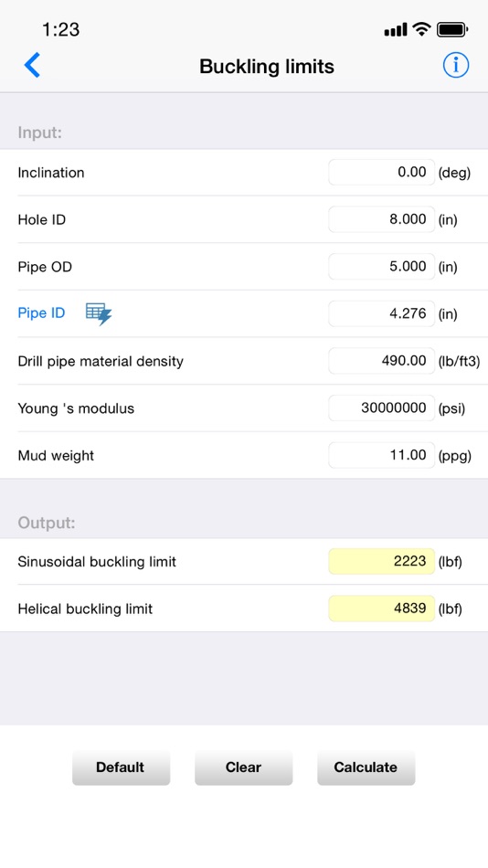Tap the Wi-Fi status icon
Viewport: 488px width, 868px height.
click(x=422, y=29)
